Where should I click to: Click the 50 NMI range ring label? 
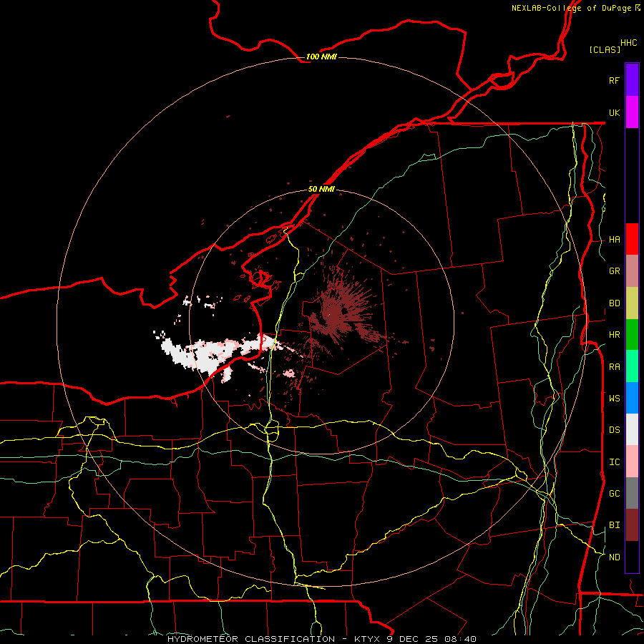[321, 189]
